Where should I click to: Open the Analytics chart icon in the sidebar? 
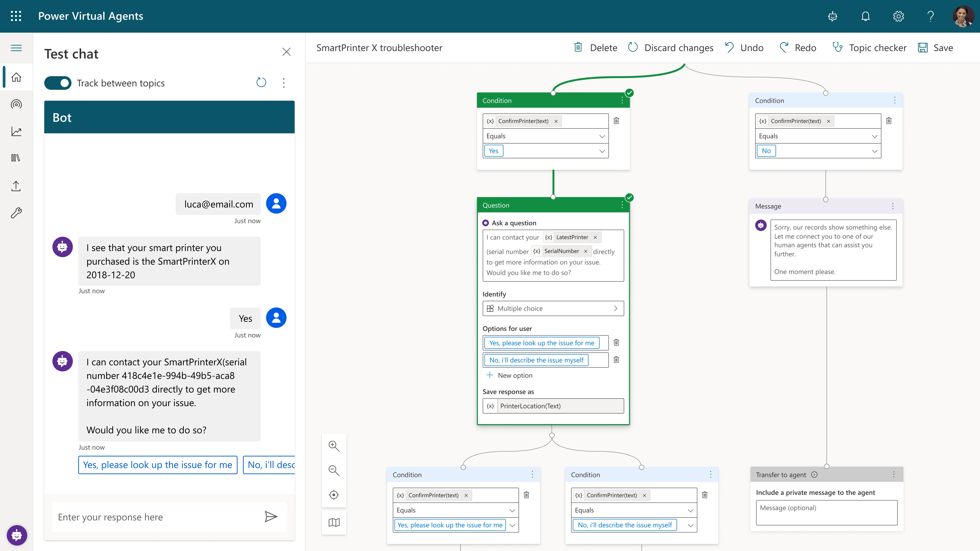tap(16, 131)
